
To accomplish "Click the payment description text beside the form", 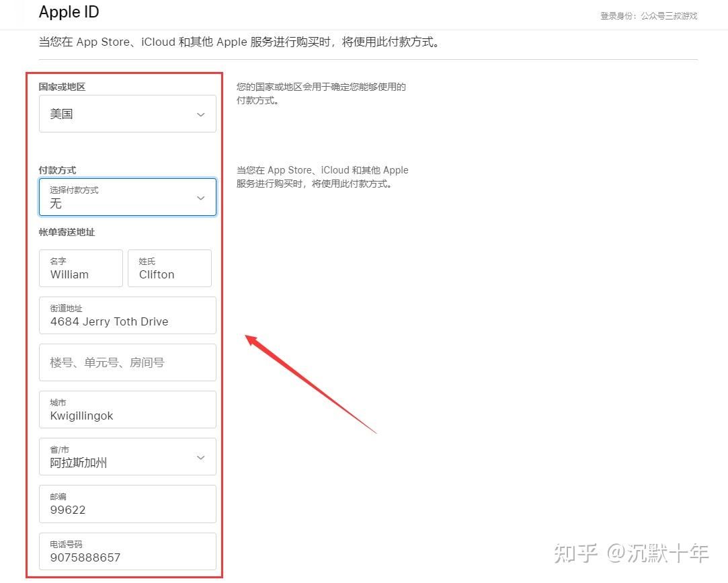I will 323,177.
